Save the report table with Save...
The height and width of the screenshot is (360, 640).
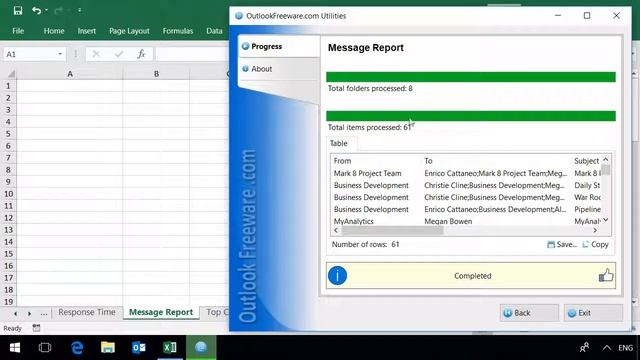(562, 244)
